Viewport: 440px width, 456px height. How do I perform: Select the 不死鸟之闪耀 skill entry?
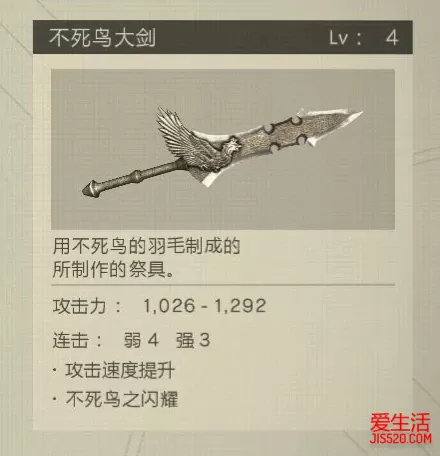click(x=122, y=399)
